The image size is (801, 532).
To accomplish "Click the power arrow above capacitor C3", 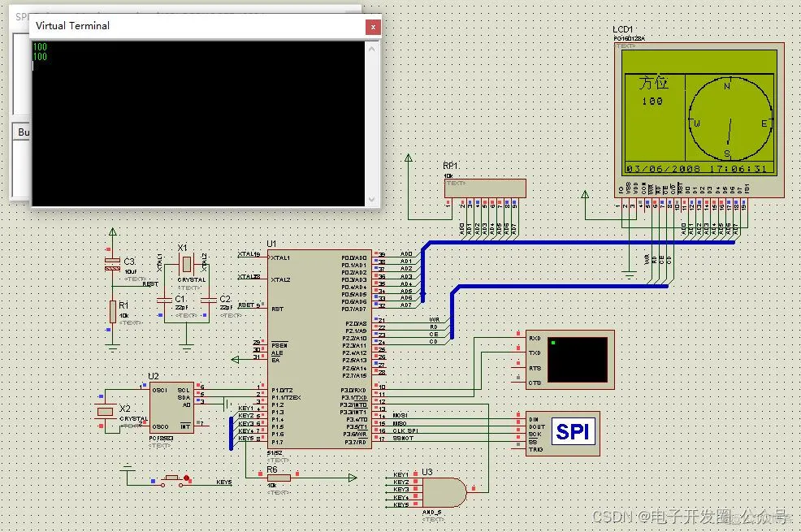I will click(112, 231).
